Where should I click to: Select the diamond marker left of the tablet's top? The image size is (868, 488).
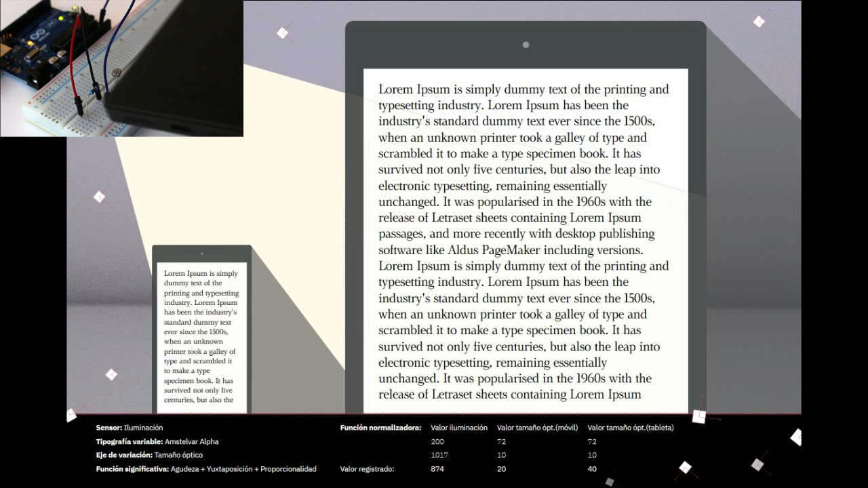283,33
